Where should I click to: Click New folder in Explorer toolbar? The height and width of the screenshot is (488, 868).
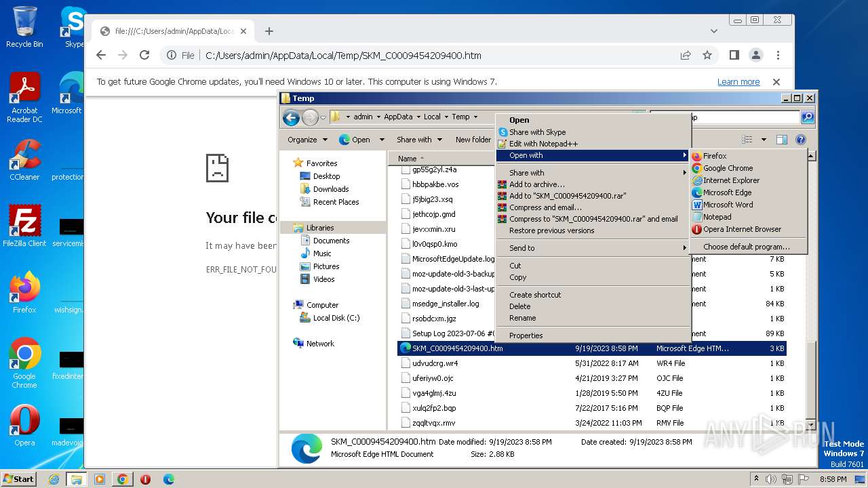tap(473, 140)
